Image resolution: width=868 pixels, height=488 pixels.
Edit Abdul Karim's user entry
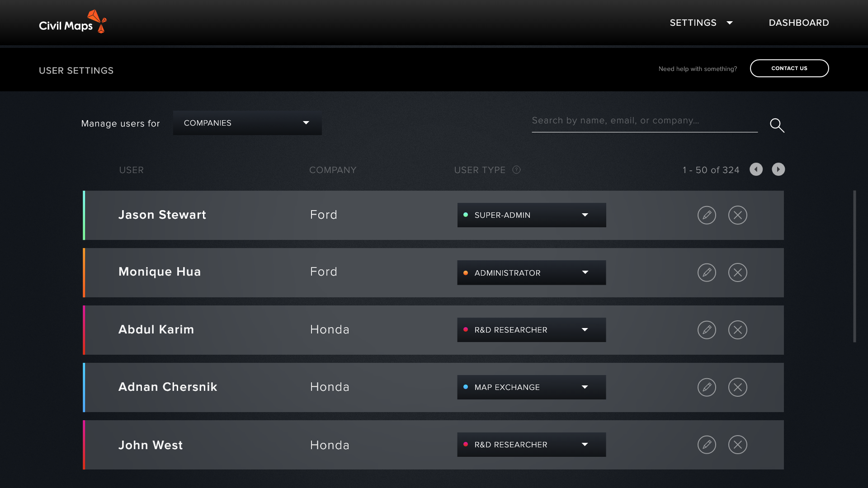707,330
